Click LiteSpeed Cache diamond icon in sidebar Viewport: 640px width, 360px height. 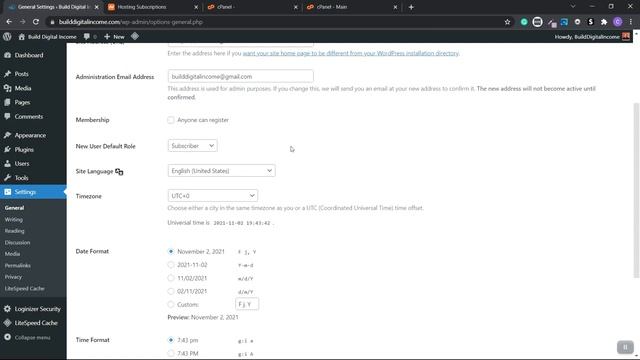tap(7, 323)
